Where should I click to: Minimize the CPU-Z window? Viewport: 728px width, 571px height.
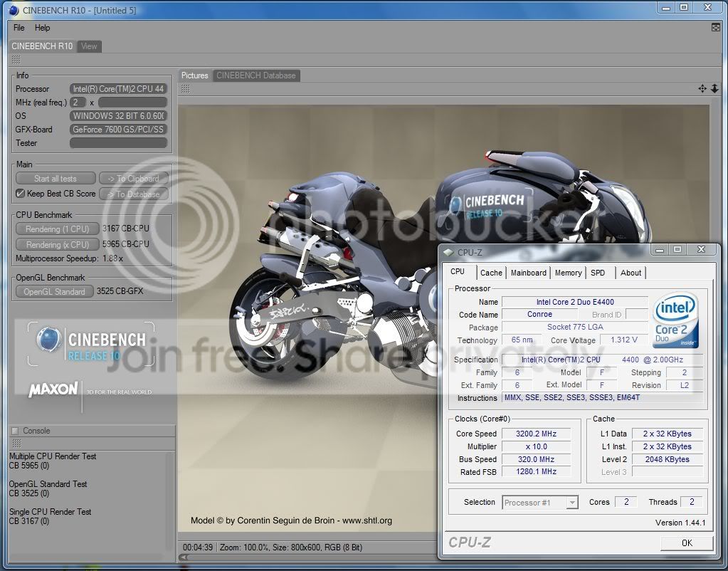(660, 249)
